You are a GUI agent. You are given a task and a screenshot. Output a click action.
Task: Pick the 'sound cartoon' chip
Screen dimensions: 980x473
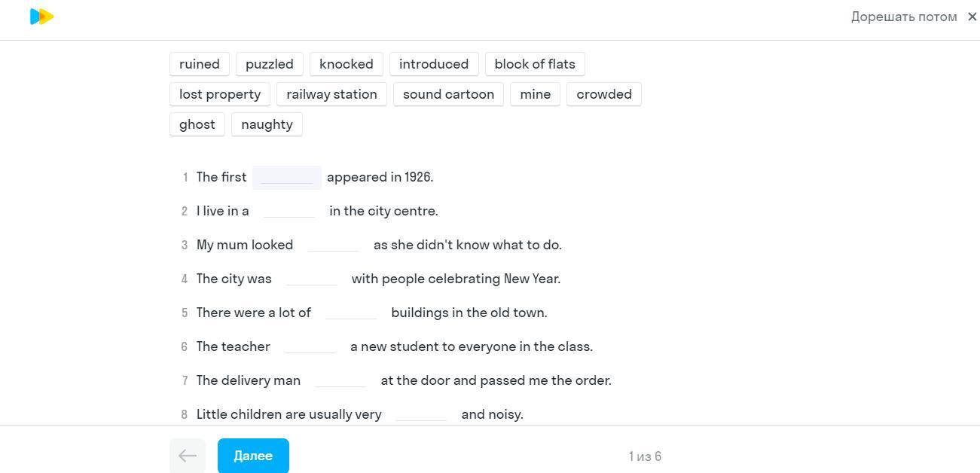point(448,94)
